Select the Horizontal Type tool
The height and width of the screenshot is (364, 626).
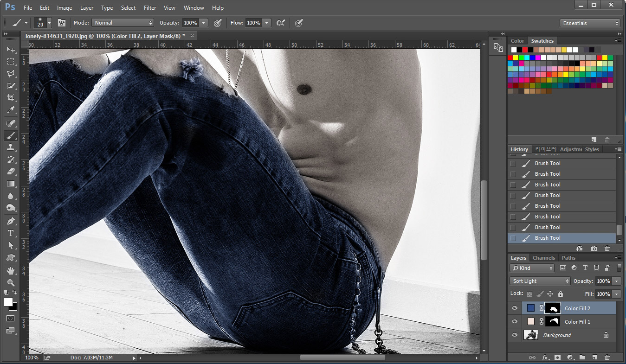(11, 233)
